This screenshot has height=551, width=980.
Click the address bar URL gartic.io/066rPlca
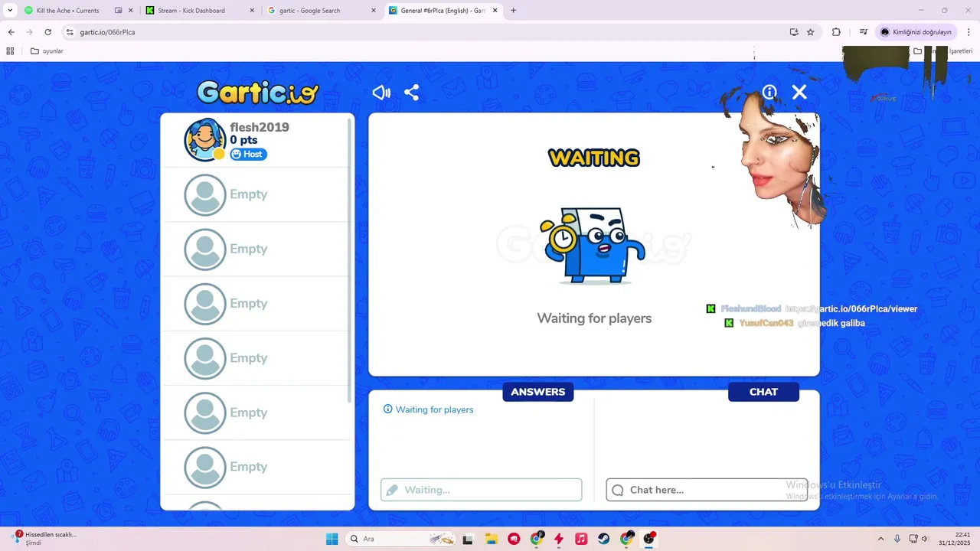(107, 32)
